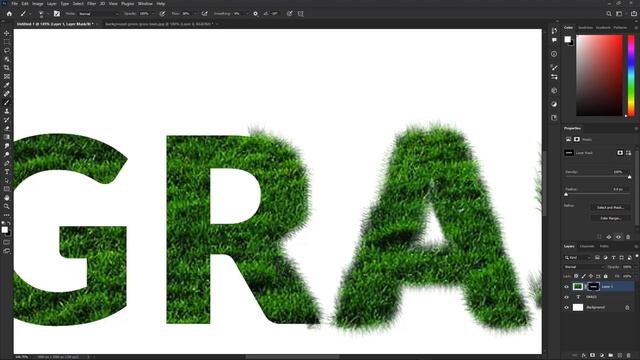640x360 pixels.
Task: Create a new group with folder icon
Action: pyautogui.click(x=611, y=356)
